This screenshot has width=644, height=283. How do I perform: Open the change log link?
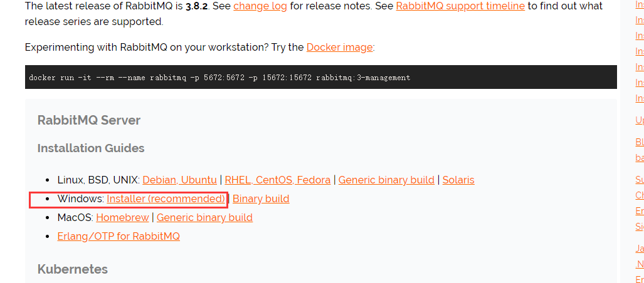pyautogui.click(x=260, y=6)
